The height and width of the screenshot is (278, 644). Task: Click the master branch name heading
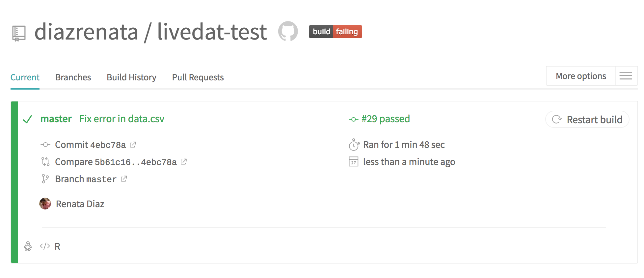[x=56, y=119]
